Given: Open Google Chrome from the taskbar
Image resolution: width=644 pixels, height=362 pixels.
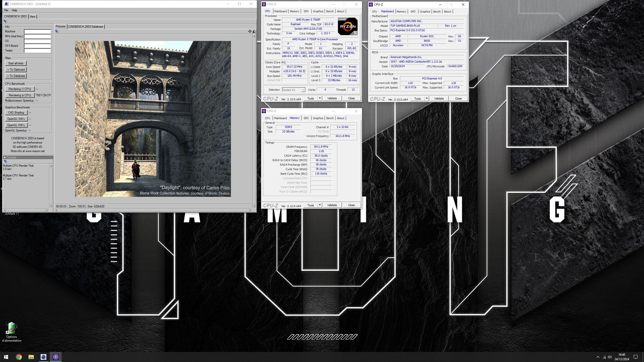Looking at the screenshot, I should pos(19,357).
